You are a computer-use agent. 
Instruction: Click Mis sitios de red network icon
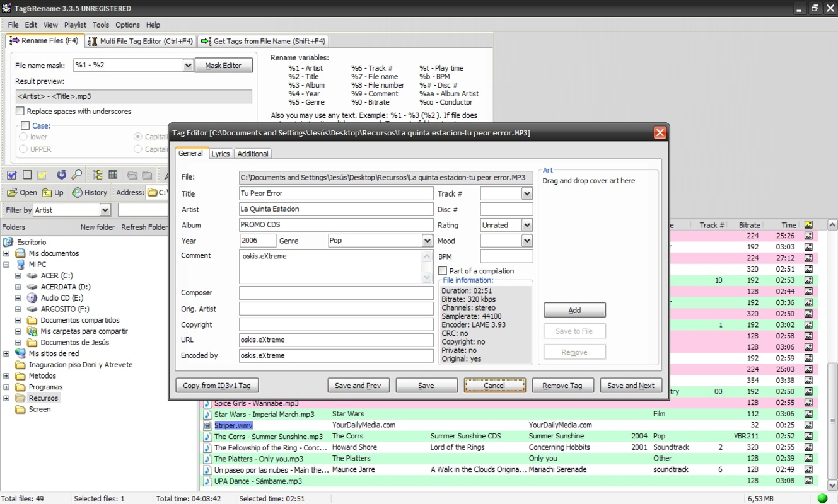(20, 353)
